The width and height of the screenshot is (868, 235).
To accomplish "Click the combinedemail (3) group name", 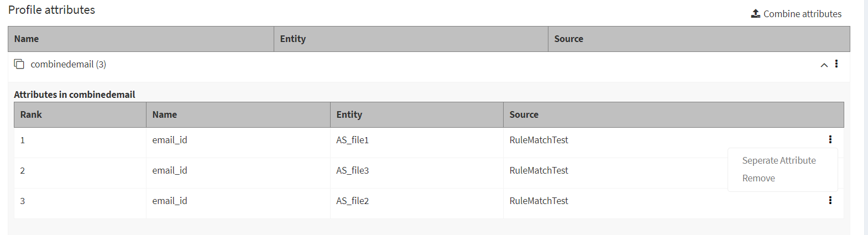I will pos(68,64).
